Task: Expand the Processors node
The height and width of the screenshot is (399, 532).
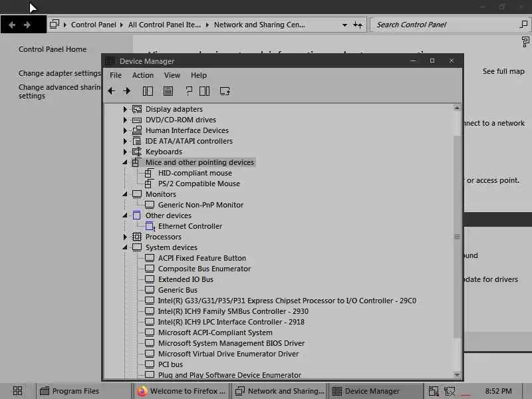Action: coord(125,237)
